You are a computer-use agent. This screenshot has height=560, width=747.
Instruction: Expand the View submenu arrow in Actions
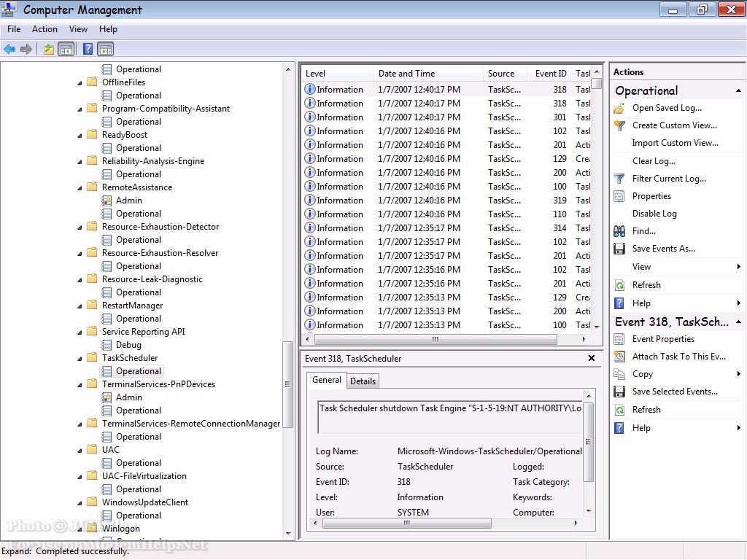(738, 267)
